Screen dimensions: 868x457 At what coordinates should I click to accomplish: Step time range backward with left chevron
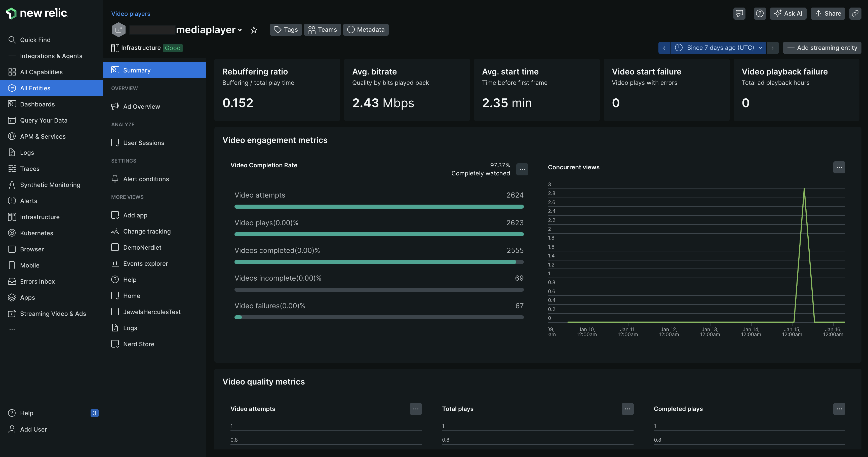pyautogui.click(x=664, y=48)
